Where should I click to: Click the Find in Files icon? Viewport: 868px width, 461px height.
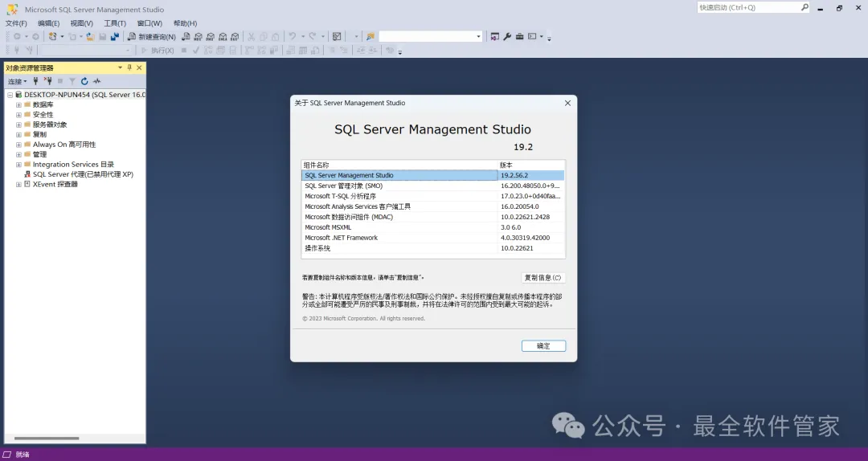point(371,36)
